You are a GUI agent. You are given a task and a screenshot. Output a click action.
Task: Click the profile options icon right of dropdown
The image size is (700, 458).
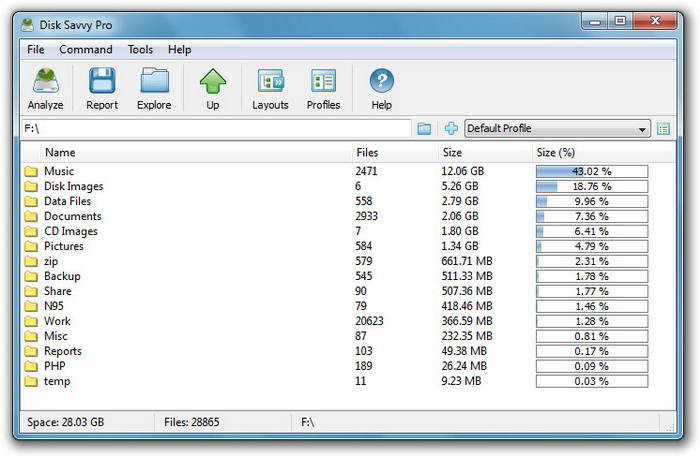pos(663,129)
